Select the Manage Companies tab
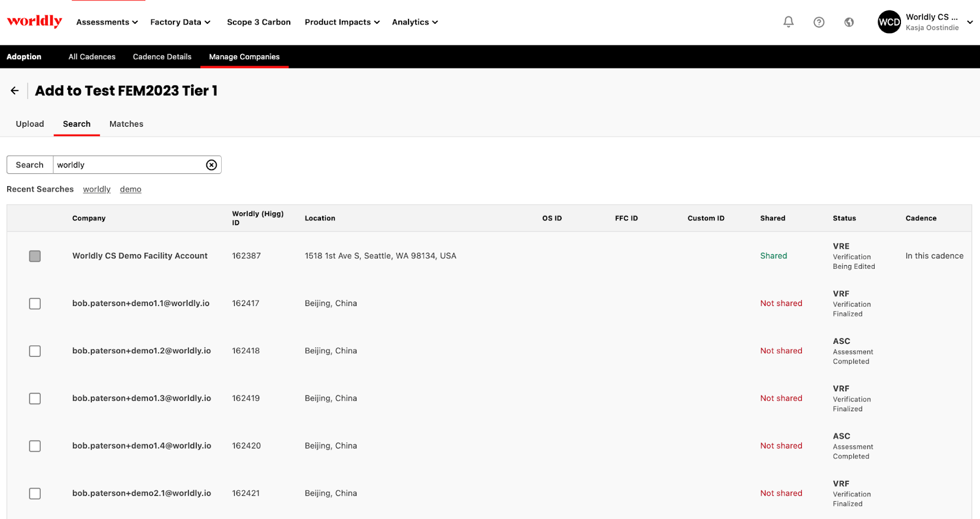Screen dimensions: 980x519 tap(244, 56)
